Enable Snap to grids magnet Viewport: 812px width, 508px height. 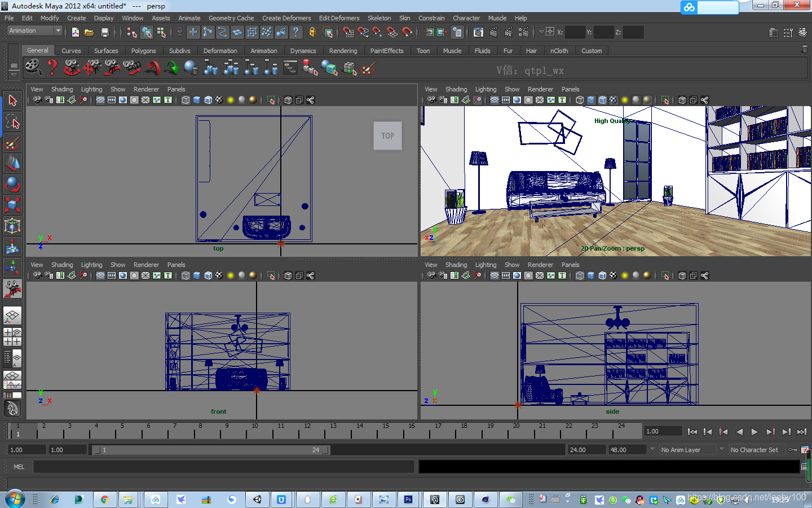coord(348,32)
